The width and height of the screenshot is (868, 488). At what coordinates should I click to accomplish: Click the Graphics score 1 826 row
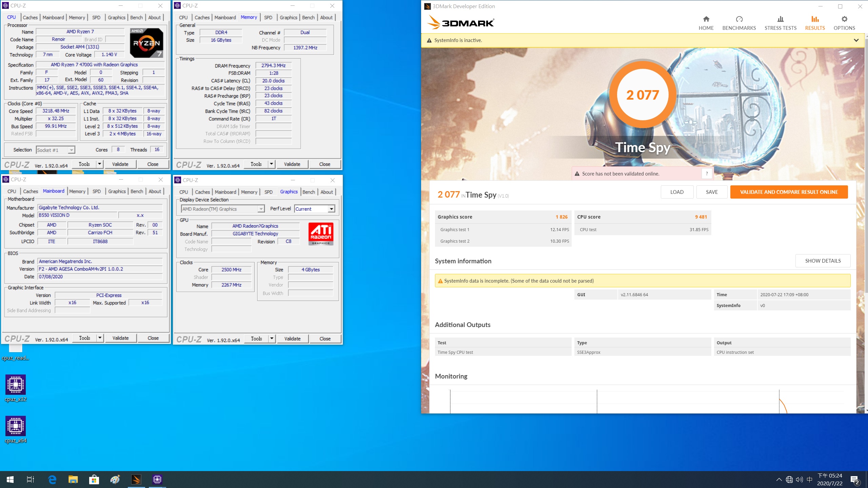[503, 217]
